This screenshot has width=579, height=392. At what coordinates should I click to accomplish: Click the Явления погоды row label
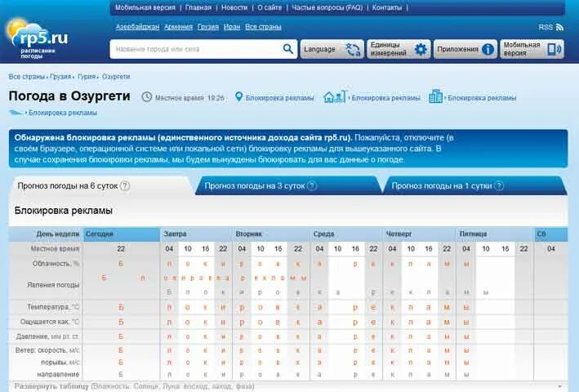pyautogui.click(x=53, y=284)
